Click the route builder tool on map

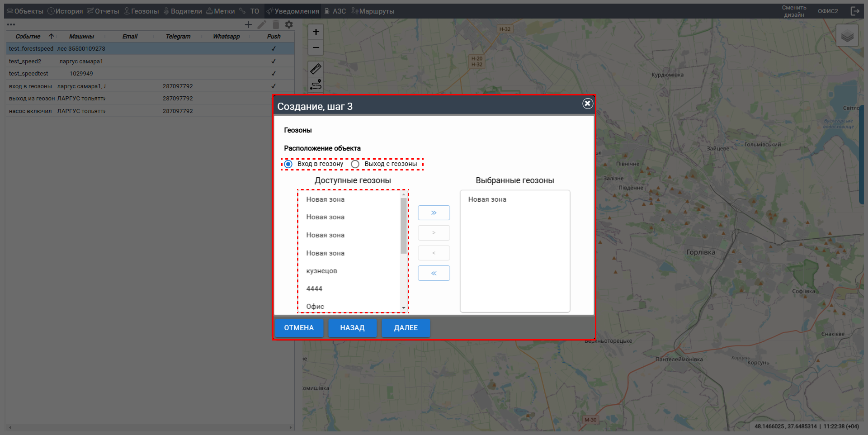(x=316, y=85)
